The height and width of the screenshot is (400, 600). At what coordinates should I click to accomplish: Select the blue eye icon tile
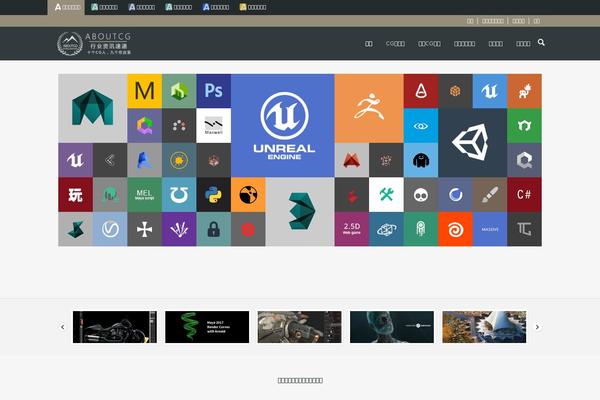click(421, 126)
